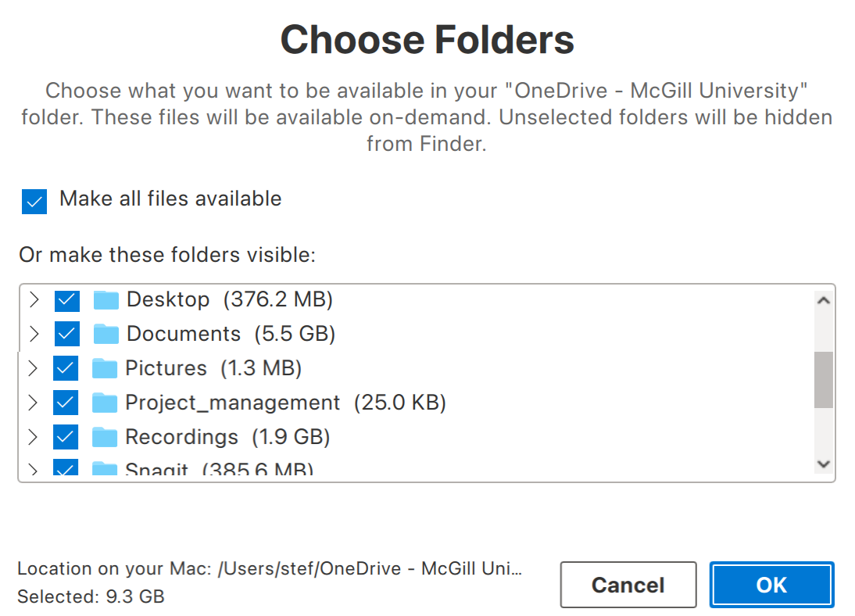The image size is (855, 616).
Task: Click the Cancel button
Action: click(628, 585)
